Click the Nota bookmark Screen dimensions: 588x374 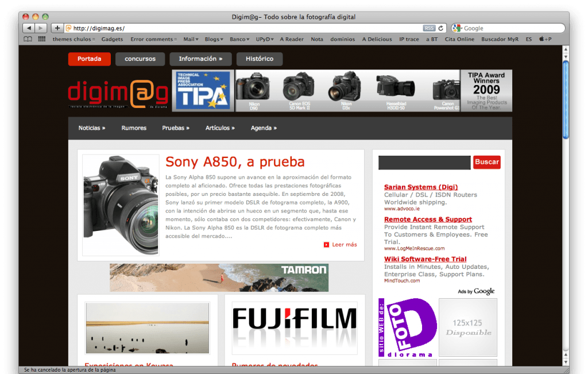pos(317,39)
